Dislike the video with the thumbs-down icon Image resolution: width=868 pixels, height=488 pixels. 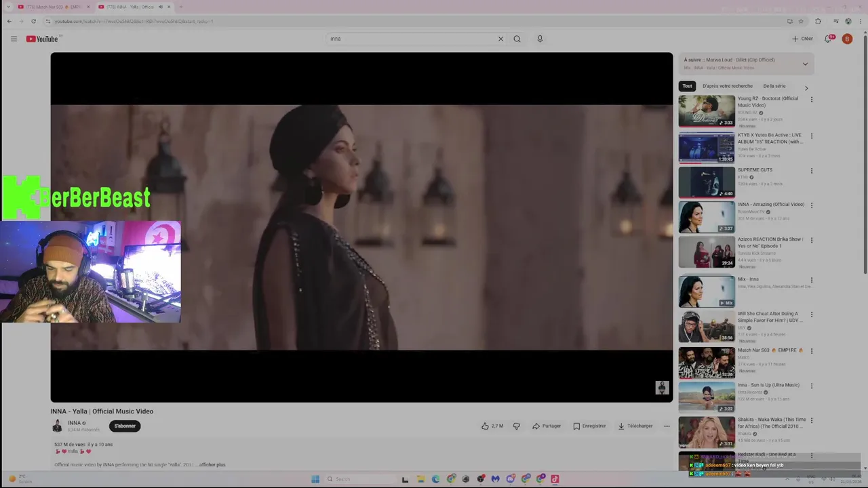[517, 426]
